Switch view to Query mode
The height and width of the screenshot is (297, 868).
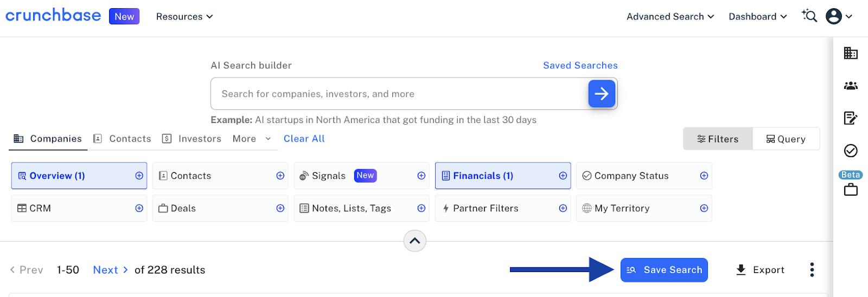pos(786,139)
